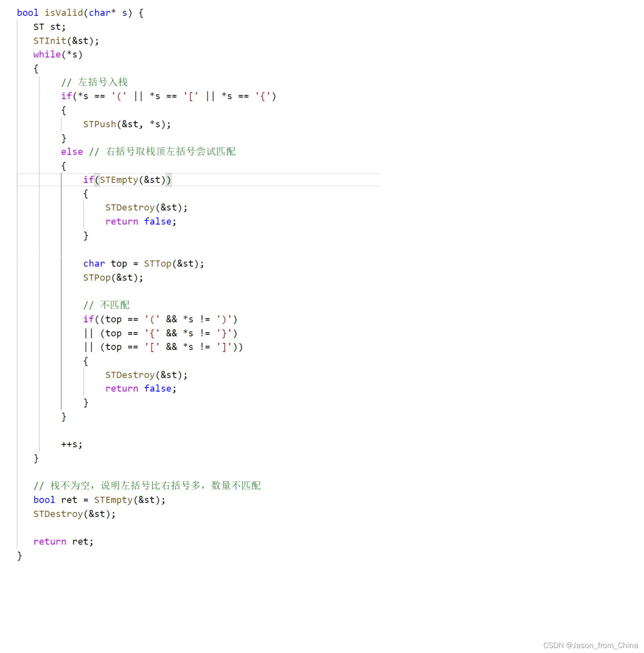Screen dimensions: 644x653
Task: Click the line 'STPop(&st);'
Action: pyautogui.click(x=113, y=277)
